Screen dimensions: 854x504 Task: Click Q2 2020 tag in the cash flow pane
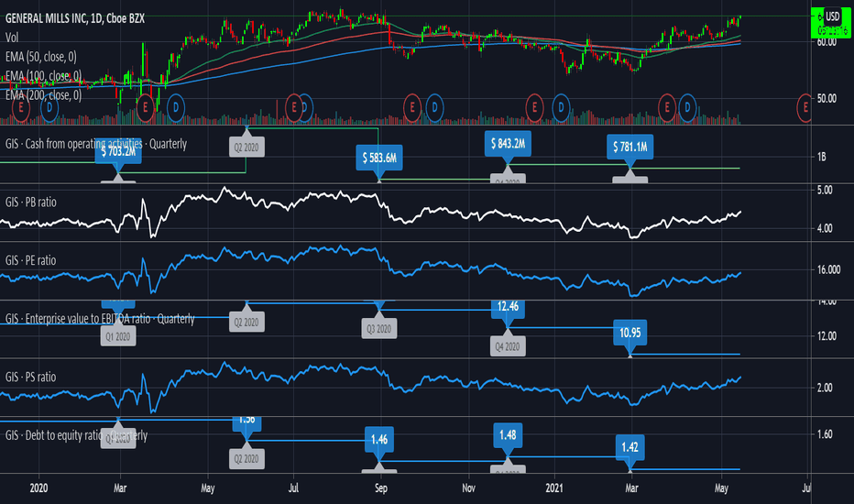(246, 148)
